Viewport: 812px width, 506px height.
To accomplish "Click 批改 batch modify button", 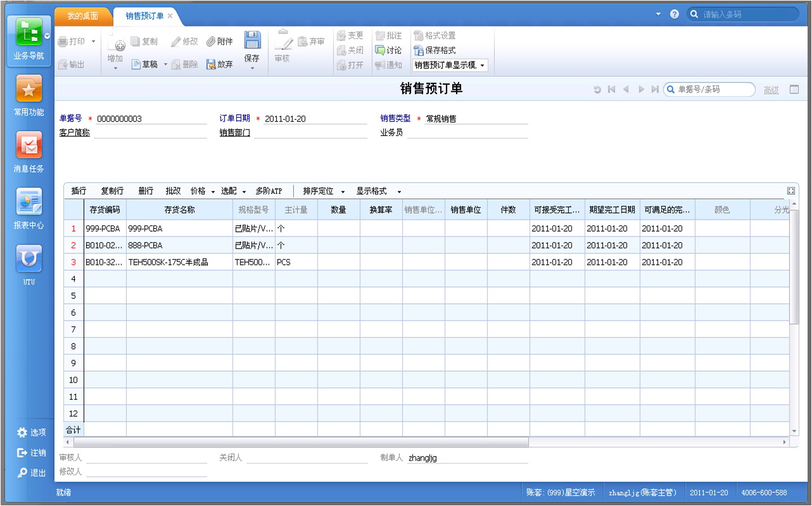I will click(x=174, y=191).
